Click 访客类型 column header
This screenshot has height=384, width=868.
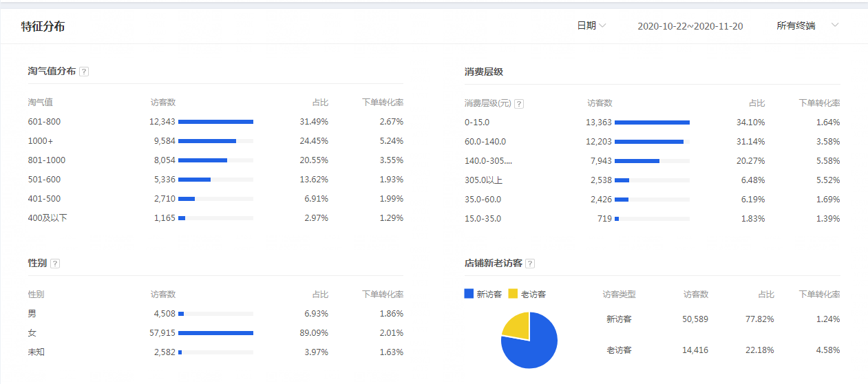[x=619, y=295]
